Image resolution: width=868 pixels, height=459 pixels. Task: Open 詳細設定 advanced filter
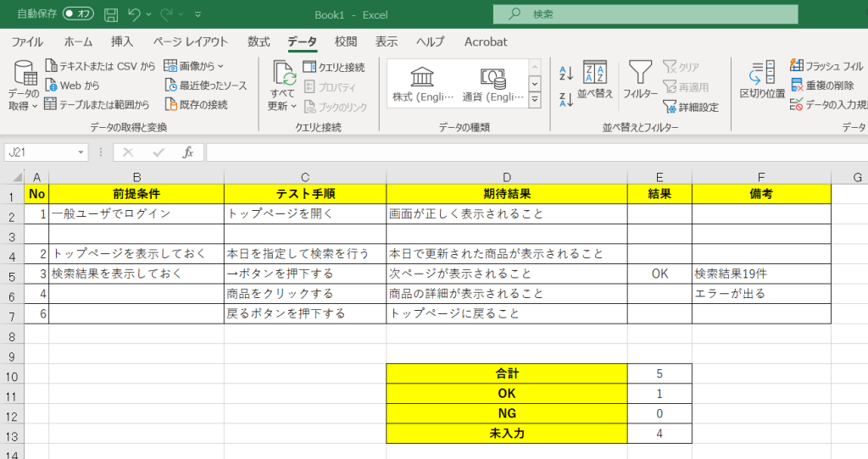pyautogui.click(x=691, y=108)
